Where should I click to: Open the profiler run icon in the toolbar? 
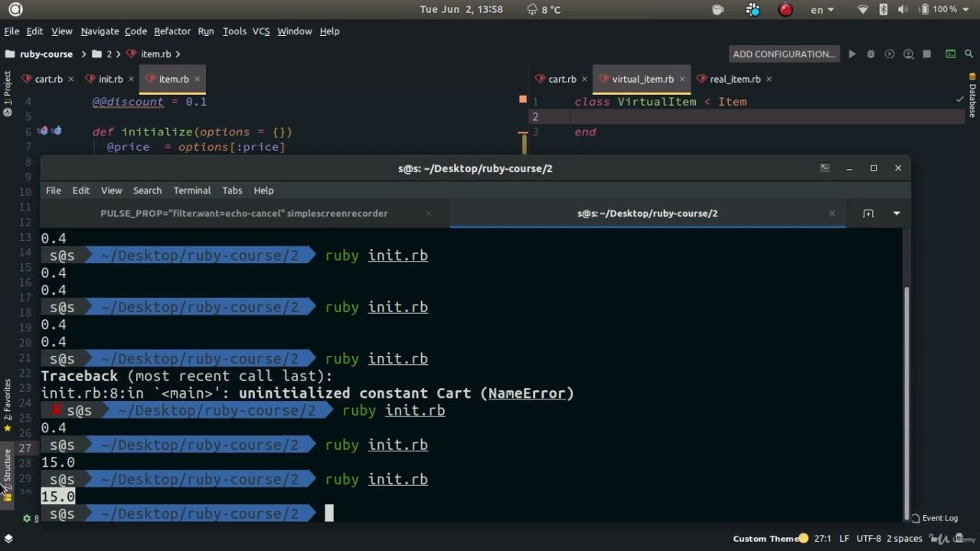click(908, 54)
